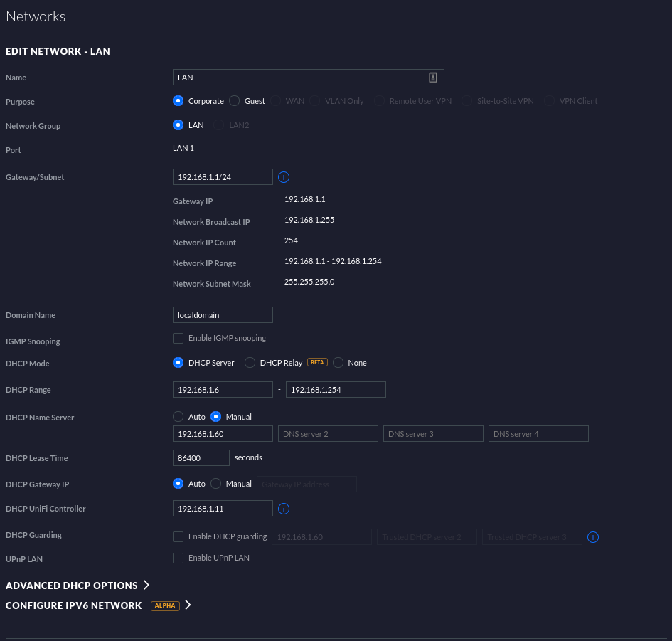Click the DHCP Lease Time field
The height and width of the screenshot is (641, 672).
201,458
